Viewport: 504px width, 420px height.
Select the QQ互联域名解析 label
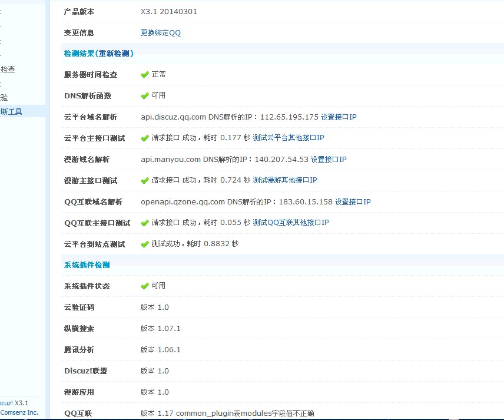click(93, 202)
